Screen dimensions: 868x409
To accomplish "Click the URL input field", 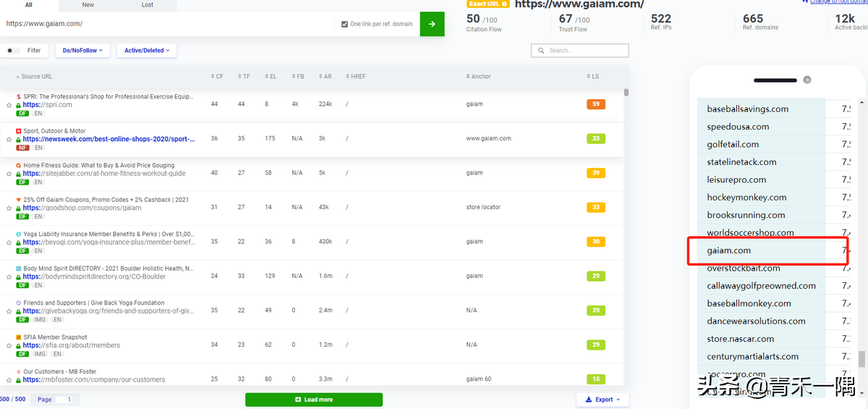I will click(x=167, y=24).
